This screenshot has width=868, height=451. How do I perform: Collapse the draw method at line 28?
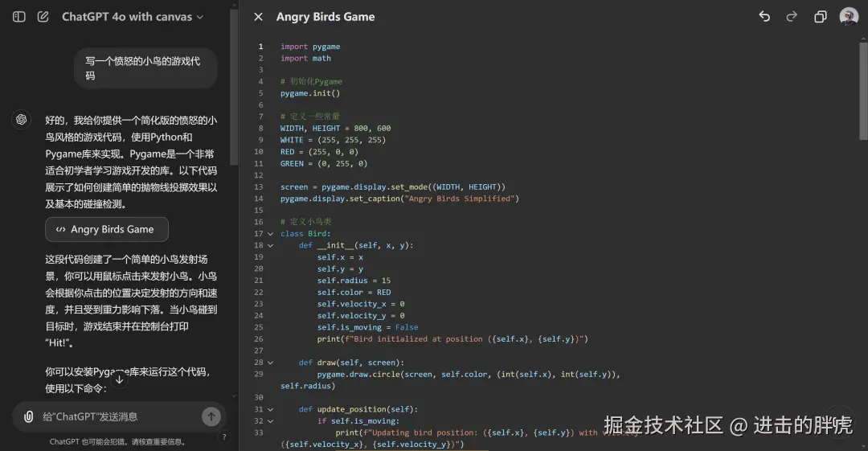(x=270, y=363)
